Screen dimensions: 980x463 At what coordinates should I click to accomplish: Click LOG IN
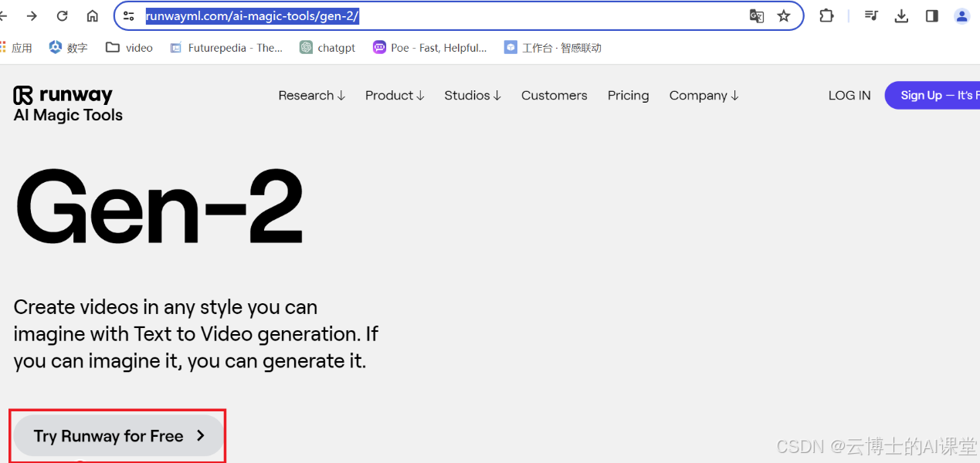pos(849,96)
